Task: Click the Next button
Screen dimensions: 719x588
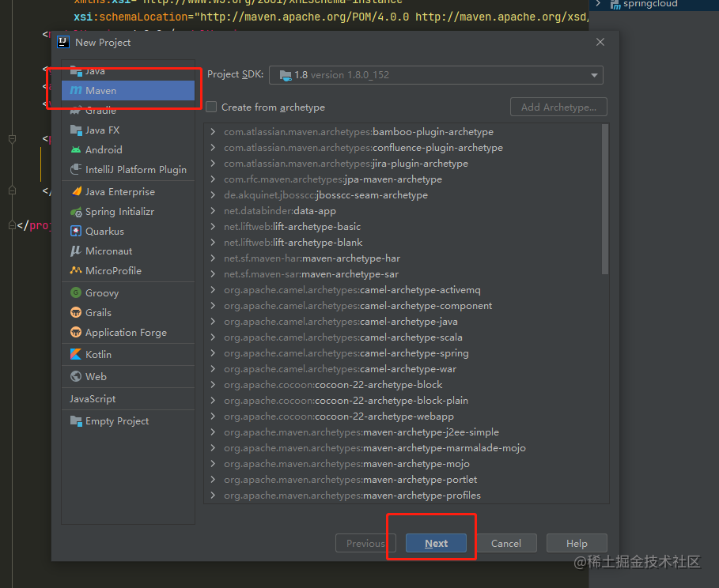Action: point(436,543)
